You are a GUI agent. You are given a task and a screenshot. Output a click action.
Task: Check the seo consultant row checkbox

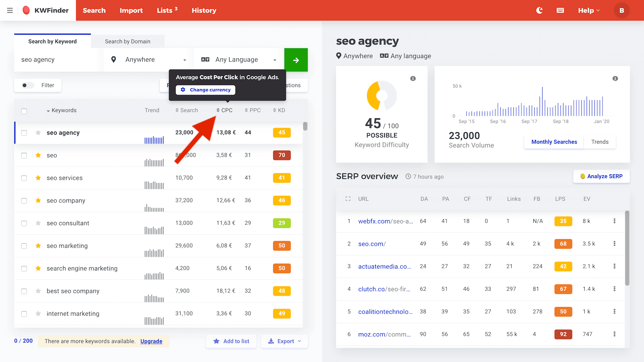(x=24, y=223)
